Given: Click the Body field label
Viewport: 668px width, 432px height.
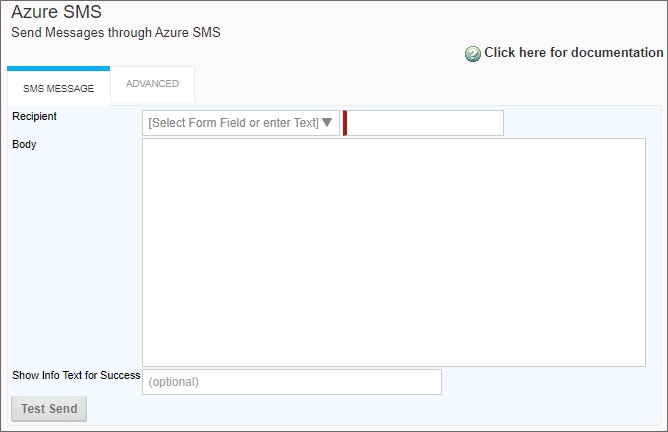Looking at the screenshot, I should tap(24, 145).
